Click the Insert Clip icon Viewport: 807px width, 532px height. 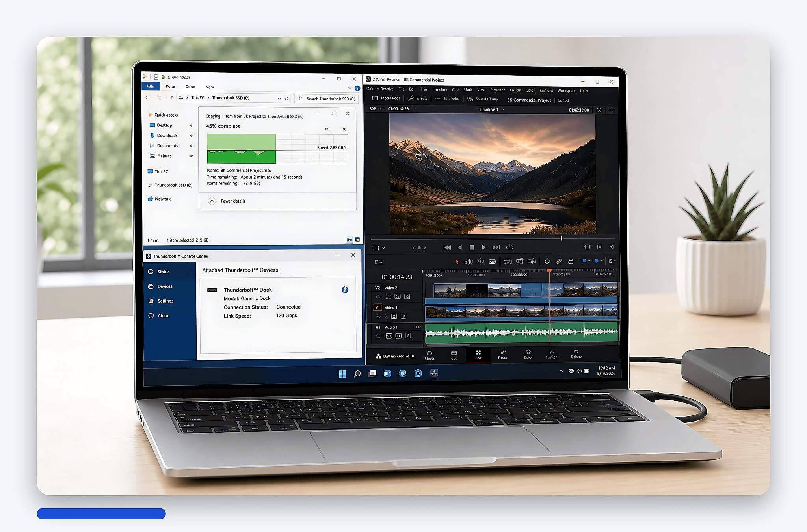coord(508,261)
